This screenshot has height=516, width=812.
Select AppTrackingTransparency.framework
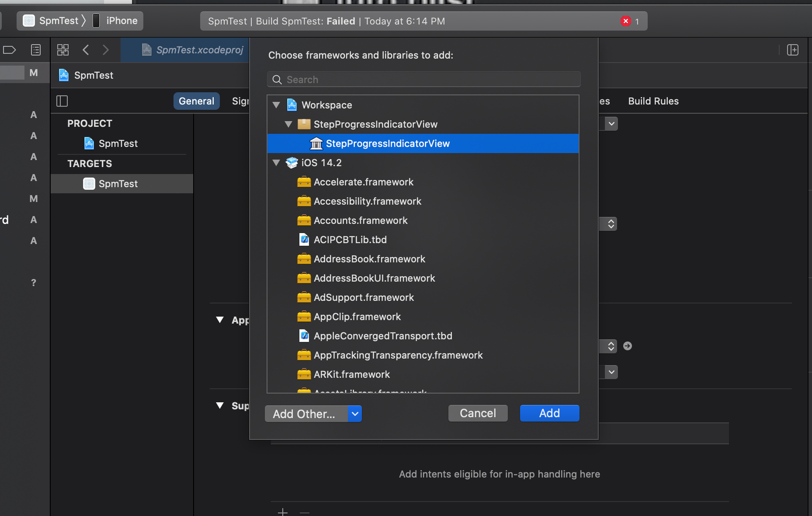point(423,355)
